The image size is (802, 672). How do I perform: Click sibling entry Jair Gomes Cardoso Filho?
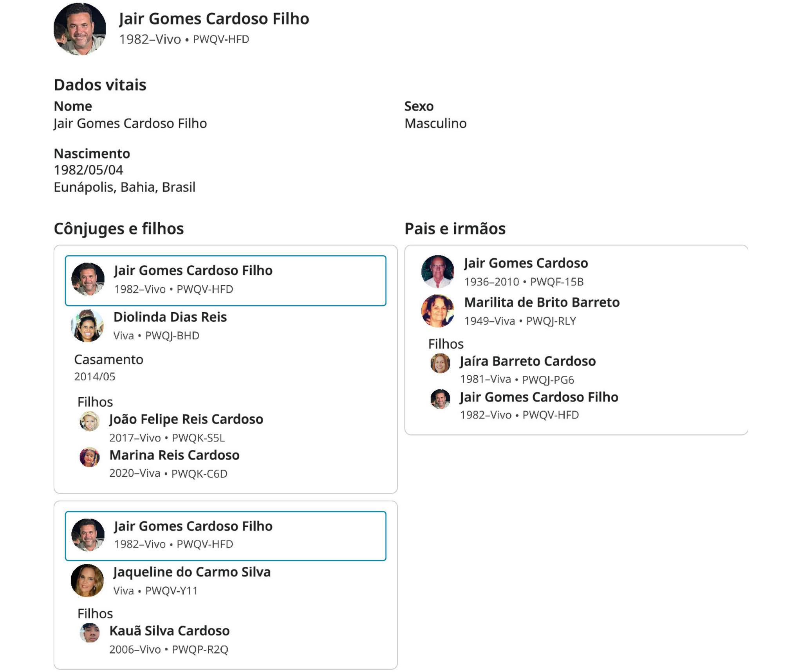539,397
